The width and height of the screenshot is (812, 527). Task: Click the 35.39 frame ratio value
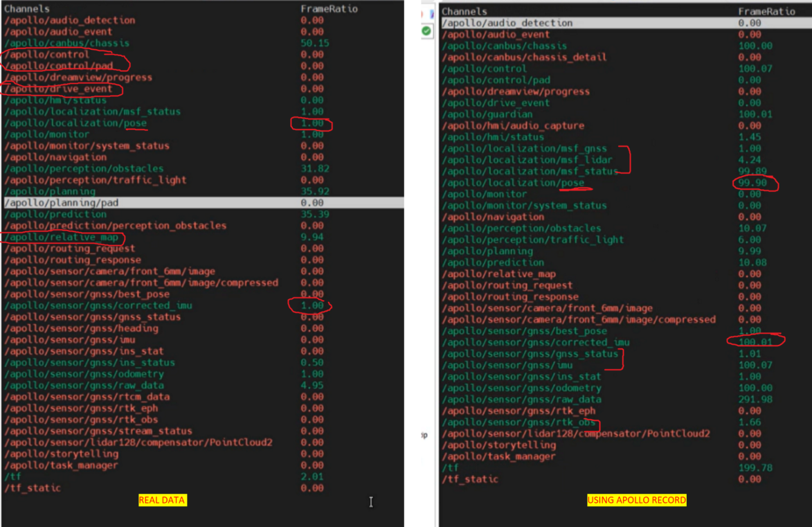pos(315,214)
